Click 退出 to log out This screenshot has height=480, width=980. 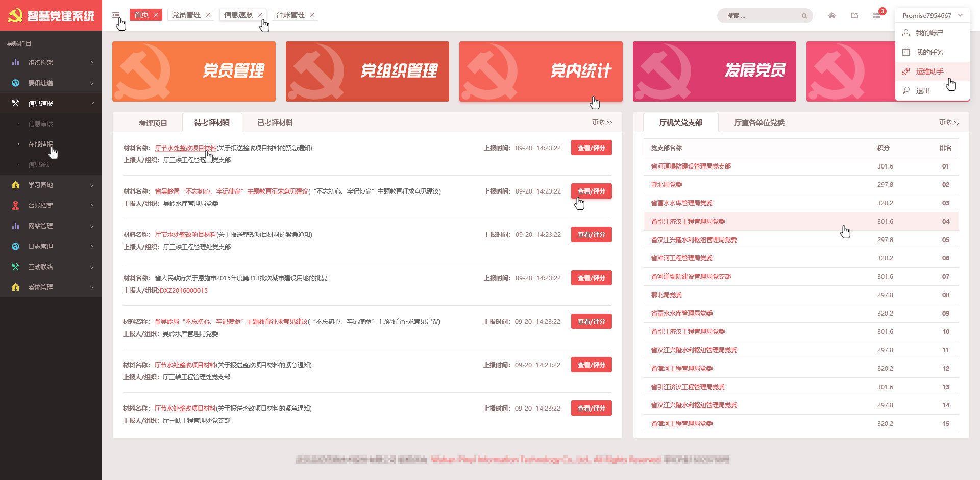(x=923, y=91)
